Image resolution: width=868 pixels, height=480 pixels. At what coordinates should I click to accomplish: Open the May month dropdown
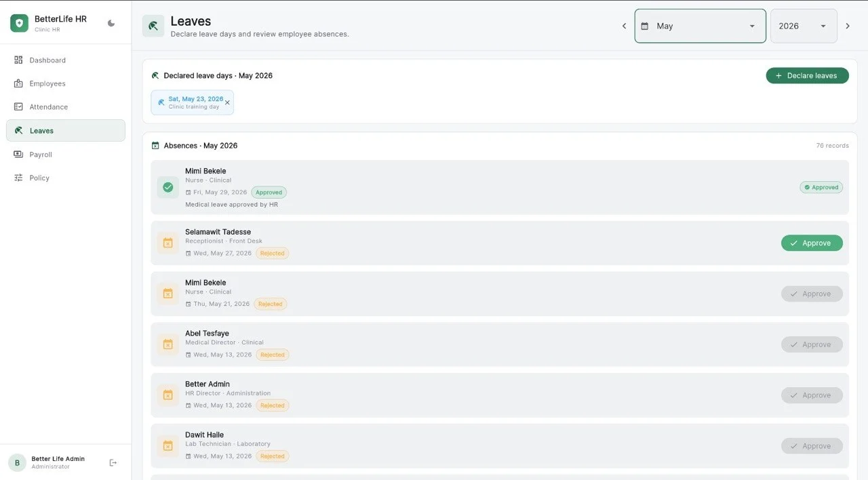[701, 26]
